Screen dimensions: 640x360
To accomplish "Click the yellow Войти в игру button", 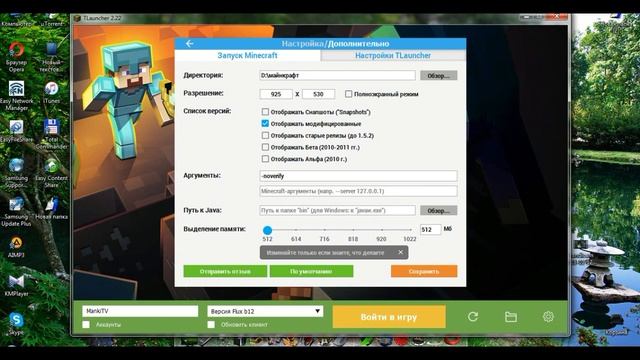I will click(x=389, y=317).
